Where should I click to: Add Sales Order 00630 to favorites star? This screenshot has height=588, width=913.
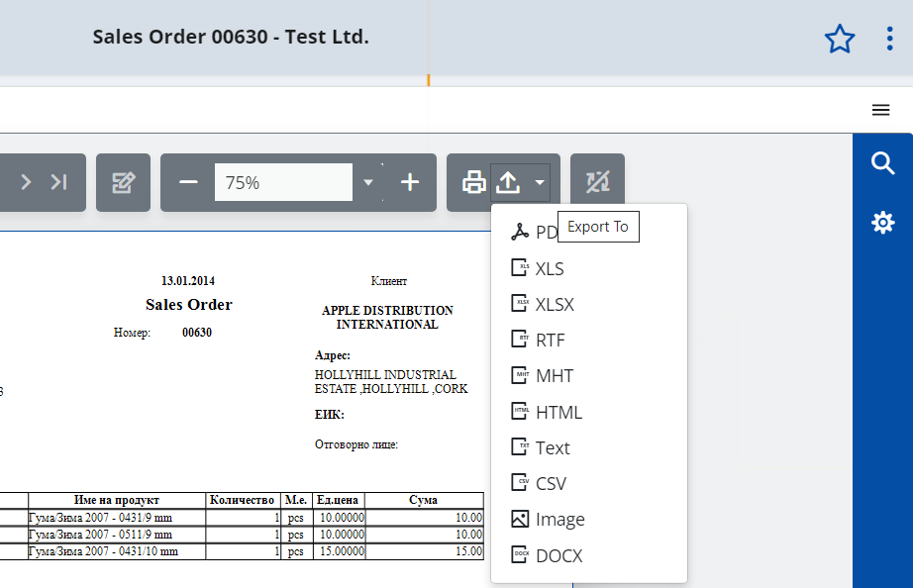point(840,39)
